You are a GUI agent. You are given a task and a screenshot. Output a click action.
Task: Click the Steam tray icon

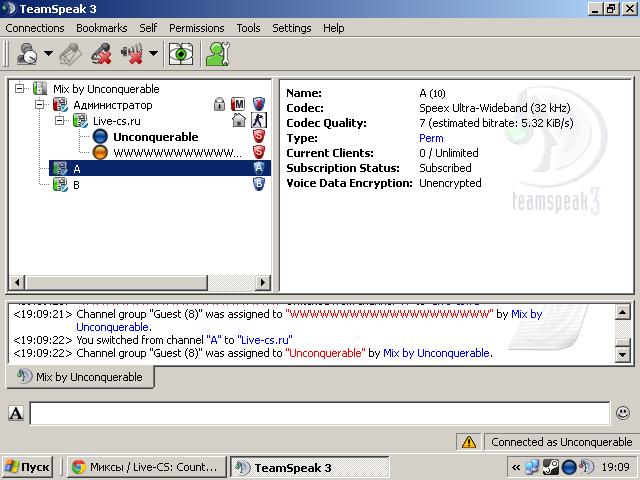pyautogui.click(x=551, y=467)
